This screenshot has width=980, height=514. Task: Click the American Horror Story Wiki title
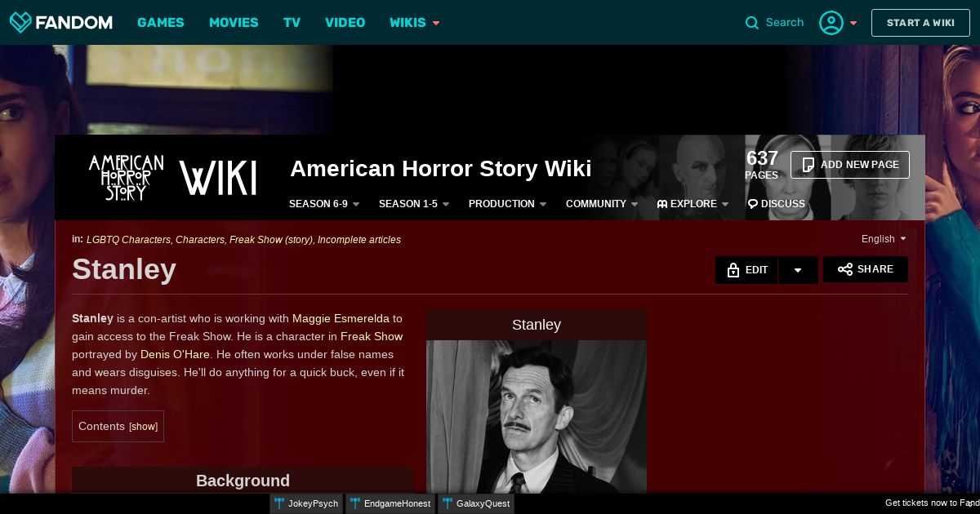(441, 169)
